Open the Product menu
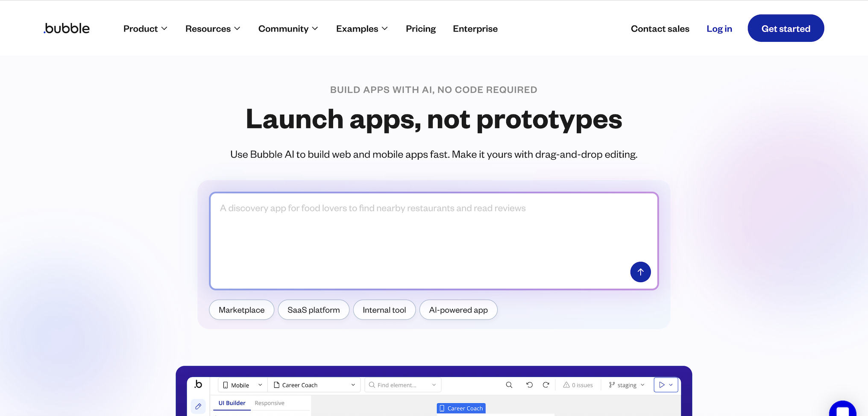 click(x=145, y=29)
